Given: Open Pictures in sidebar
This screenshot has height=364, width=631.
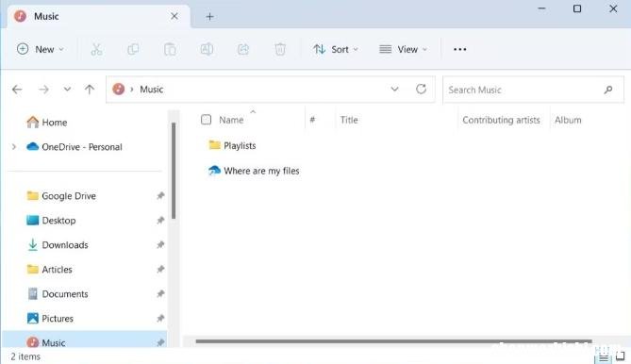Looking at the screenshot, I should click(x=50, y=319).
